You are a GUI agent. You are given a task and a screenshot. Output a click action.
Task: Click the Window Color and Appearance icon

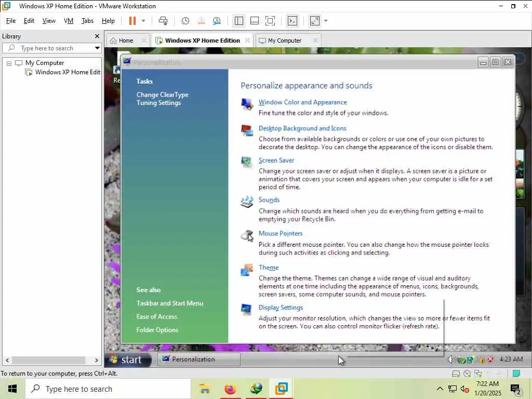[x=247, y=104]
